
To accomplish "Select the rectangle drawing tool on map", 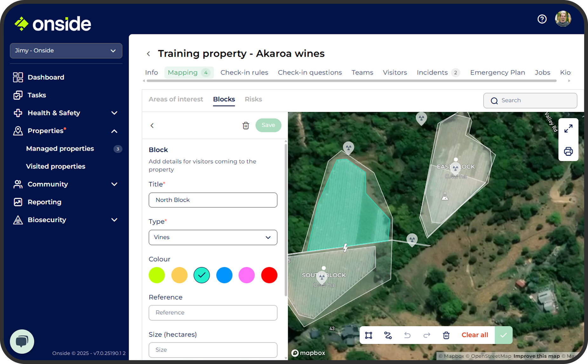I will point(368,335).
